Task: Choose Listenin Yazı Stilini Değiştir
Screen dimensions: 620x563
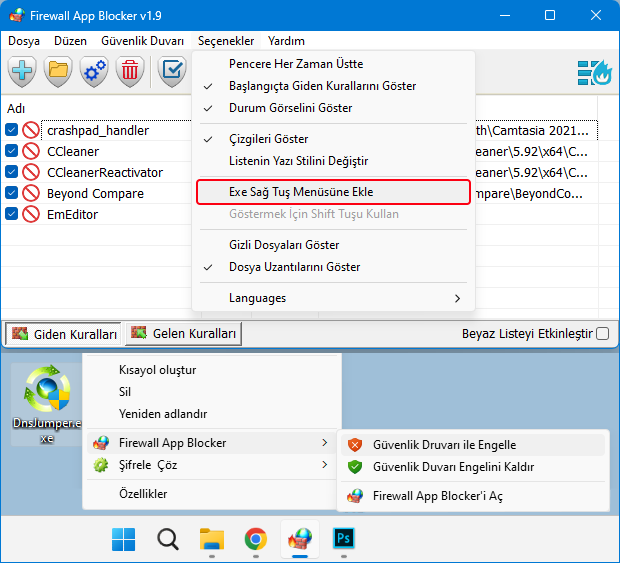Action: pyautogui.click(x=333, y=161)
